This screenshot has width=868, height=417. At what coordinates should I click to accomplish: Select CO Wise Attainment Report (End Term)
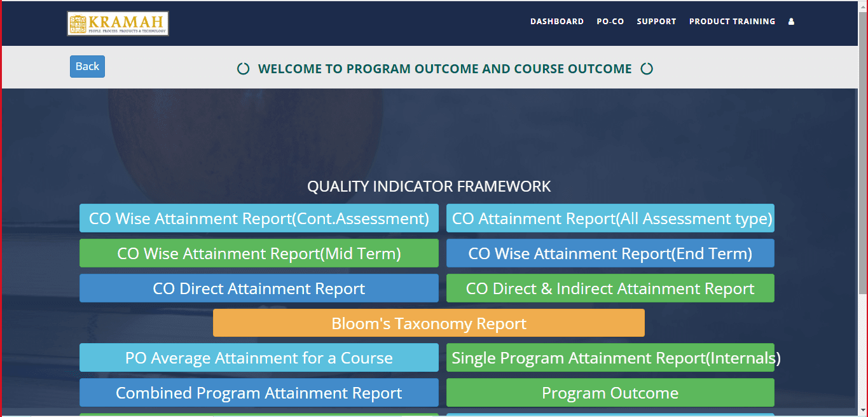pos(610,253)
